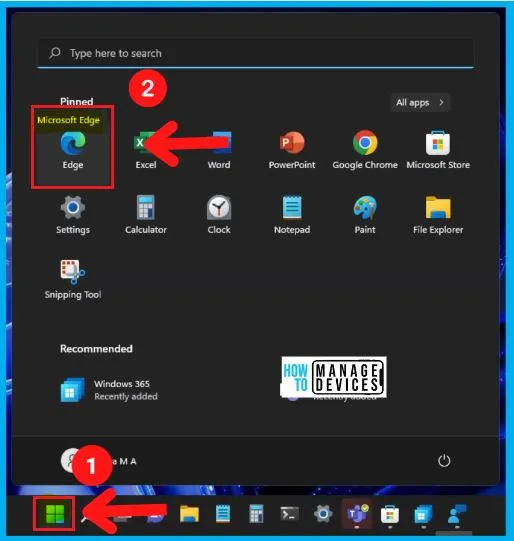Launch the Paint app
The width and height of the screenshot is (514, 541).
pyautogui.click(x=365, y=215)
